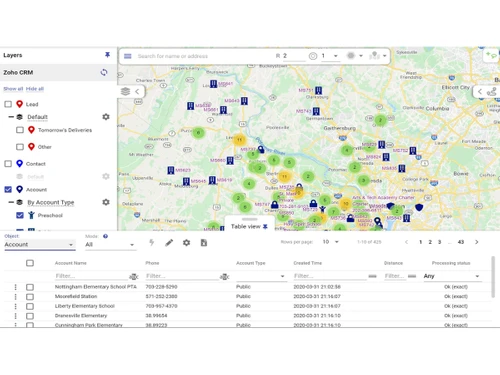
Task: Click the Distance filter field
Action: pos(395,276)
